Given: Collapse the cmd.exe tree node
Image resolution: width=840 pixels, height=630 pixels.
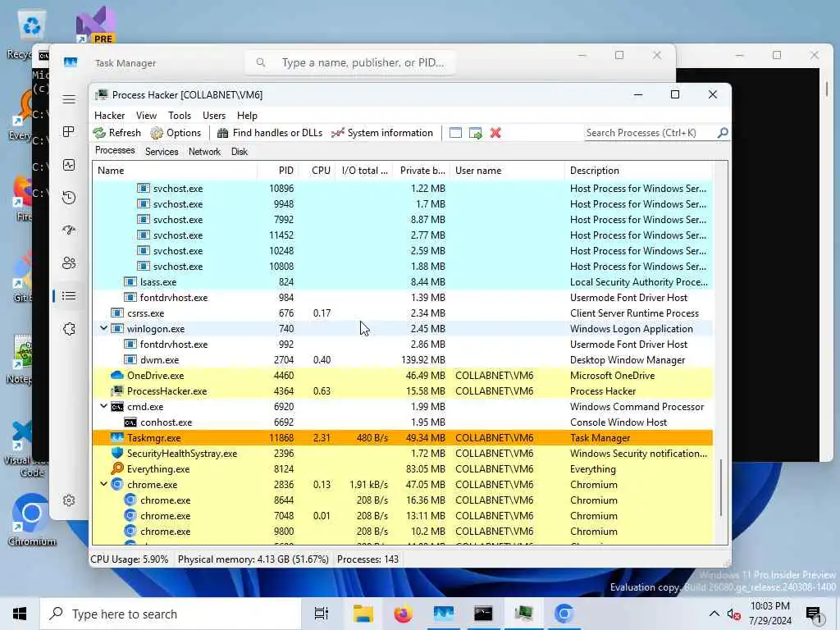Looking at the screenshot, I should (x=103, y=407).
